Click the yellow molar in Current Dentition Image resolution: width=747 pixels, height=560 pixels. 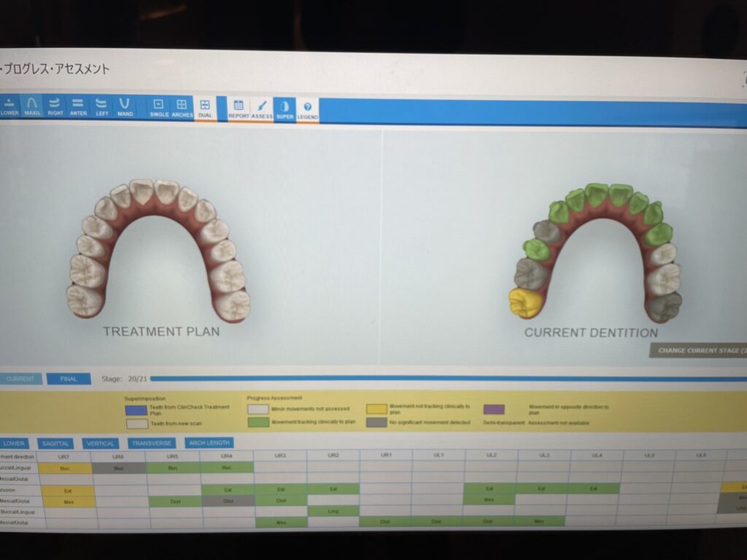tap(525, 302)
